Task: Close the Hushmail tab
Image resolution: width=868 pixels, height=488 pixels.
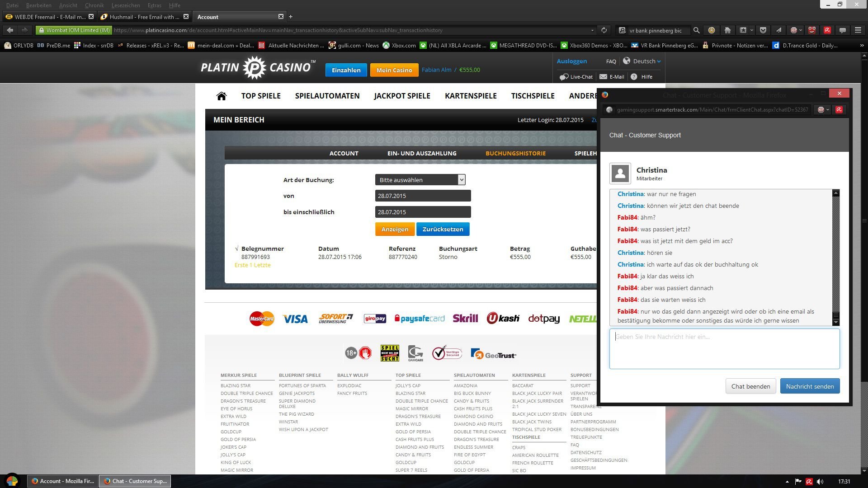Action: coord(186,17)
